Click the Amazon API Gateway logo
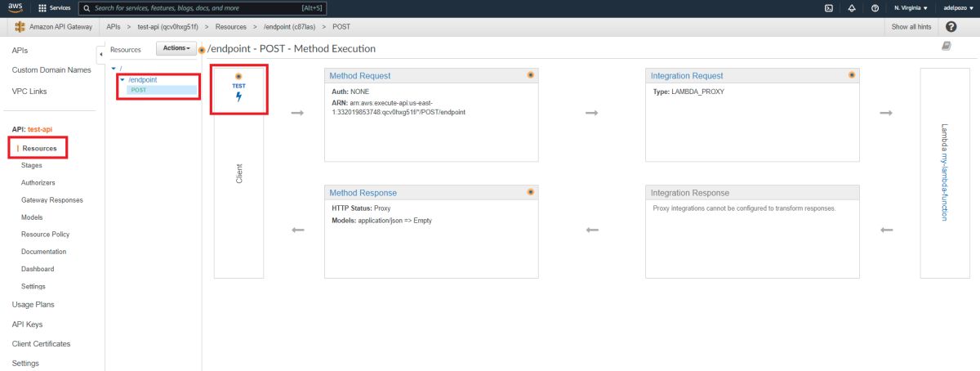Screen dimensions: 980x371 (20, 27)
